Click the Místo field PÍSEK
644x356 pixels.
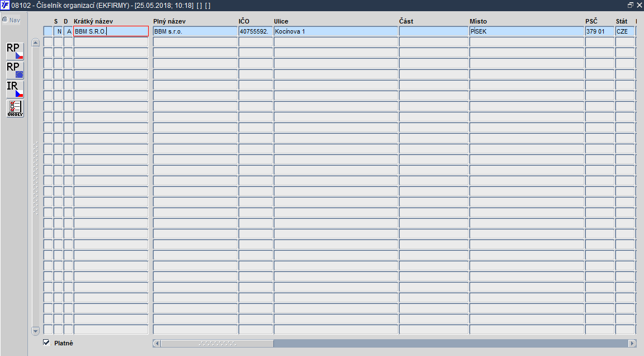[x=527, y=31]
